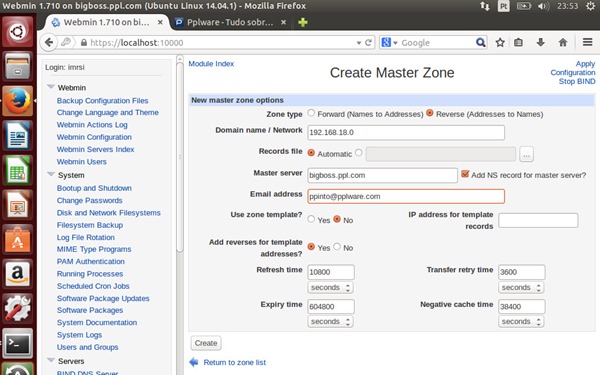Open the Files manager launcher icon
Image resolution: width=600 pixels, height=375 pixels.
pos(17,66)
